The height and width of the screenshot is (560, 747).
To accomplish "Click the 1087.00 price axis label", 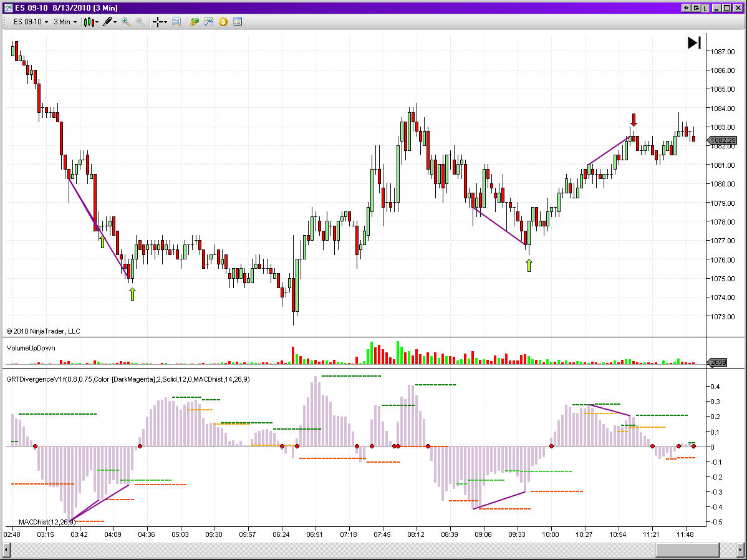I will pyautogui.click(x=722, y=52).
